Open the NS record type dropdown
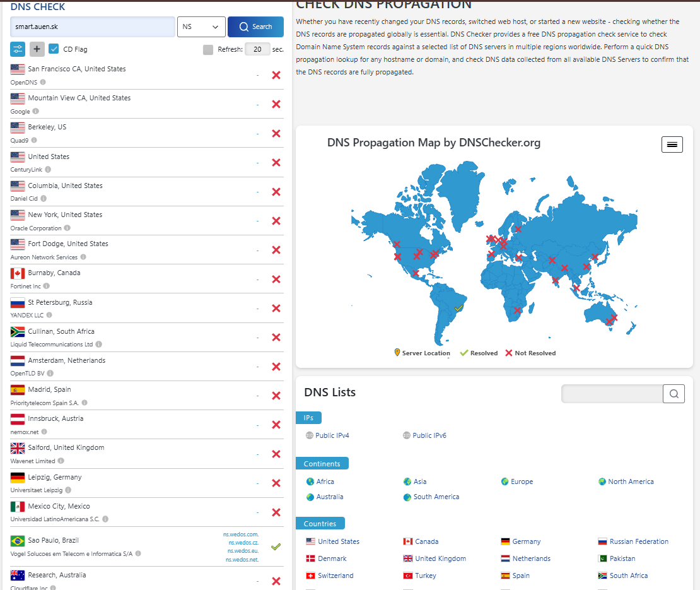Screen dimensions: 700x590 [x=201, y=27]
